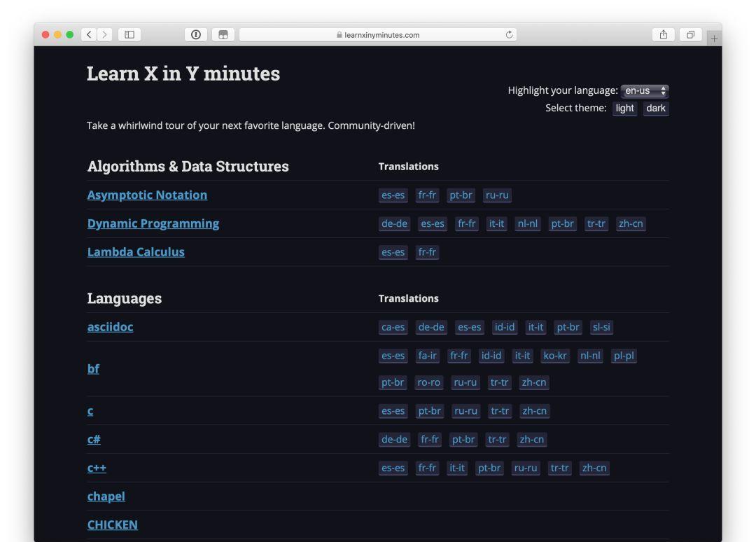Open the c language link

click(x=90, y=411)
